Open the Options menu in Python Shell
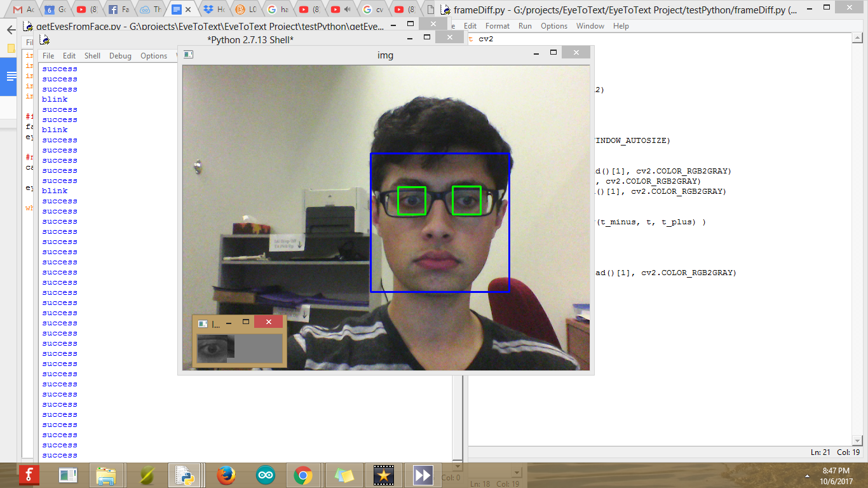This screenshot has width=868, height=488. pyautogui.click(x=154, y=56)
